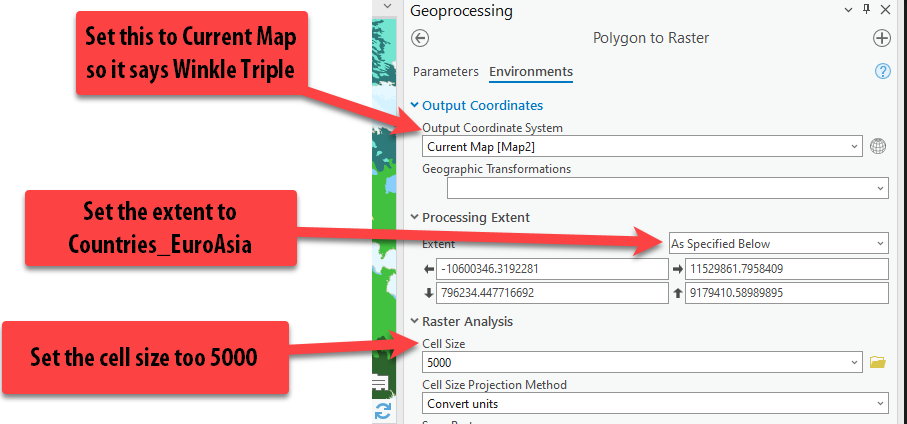Click the globe Select Coordinate System icon
907x424 pixels.
(x=878, y=146)
